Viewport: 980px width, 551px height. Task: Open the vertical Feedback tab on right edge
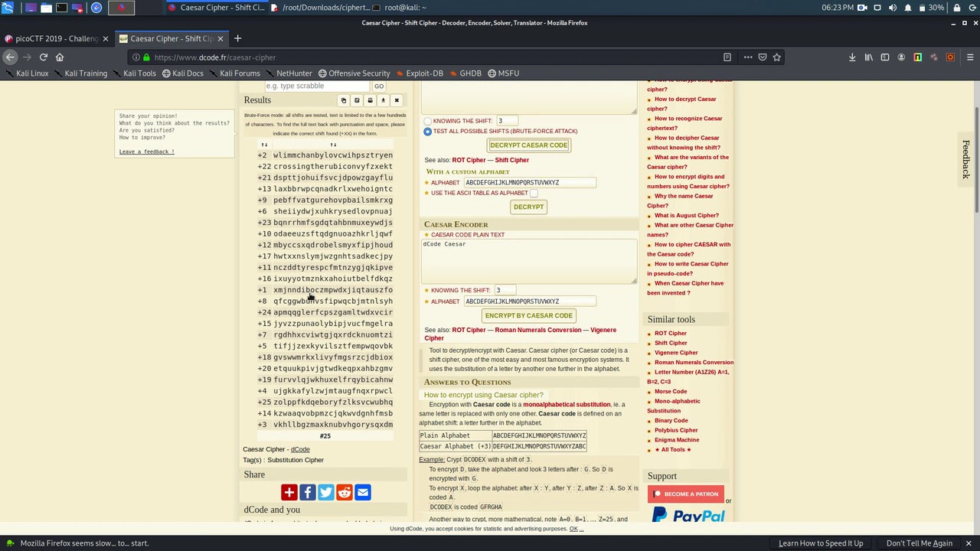966,159
